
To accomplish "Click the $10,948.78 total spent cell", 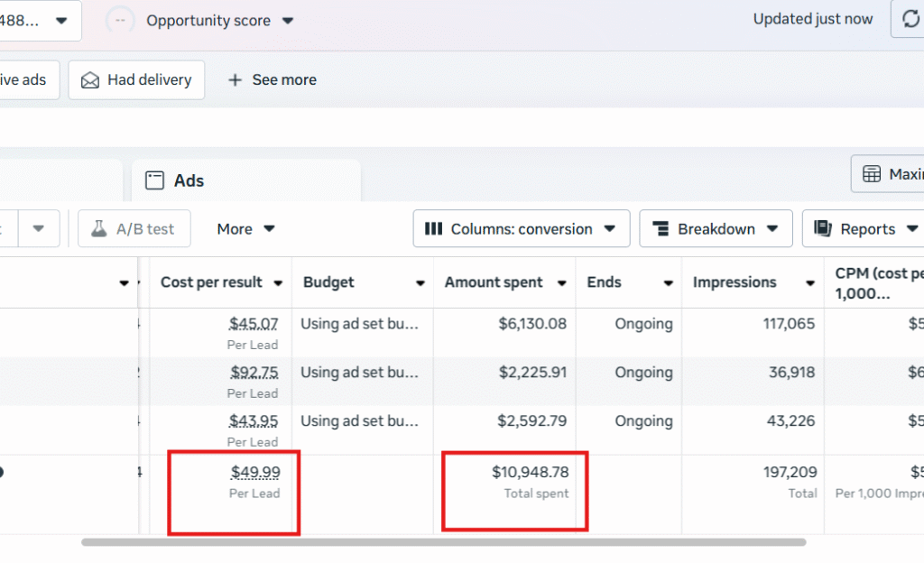I will (530, 472).
